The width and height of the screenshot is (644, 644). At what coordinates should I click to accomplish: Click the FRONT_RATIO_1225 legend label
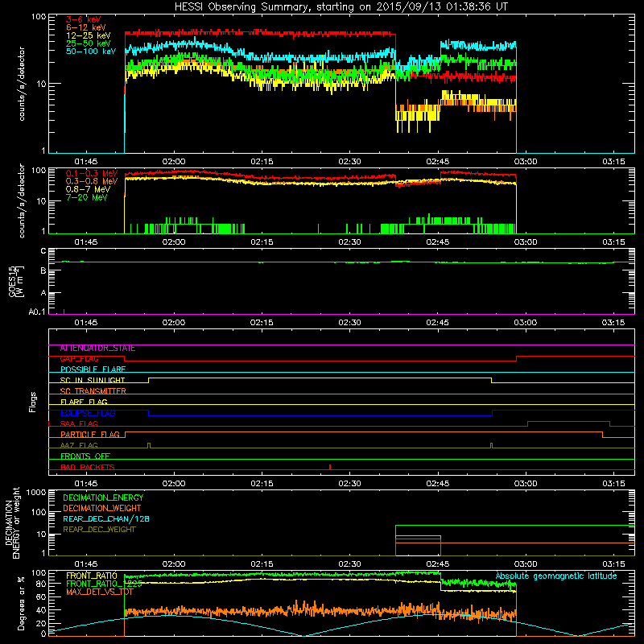pos(104,584)
